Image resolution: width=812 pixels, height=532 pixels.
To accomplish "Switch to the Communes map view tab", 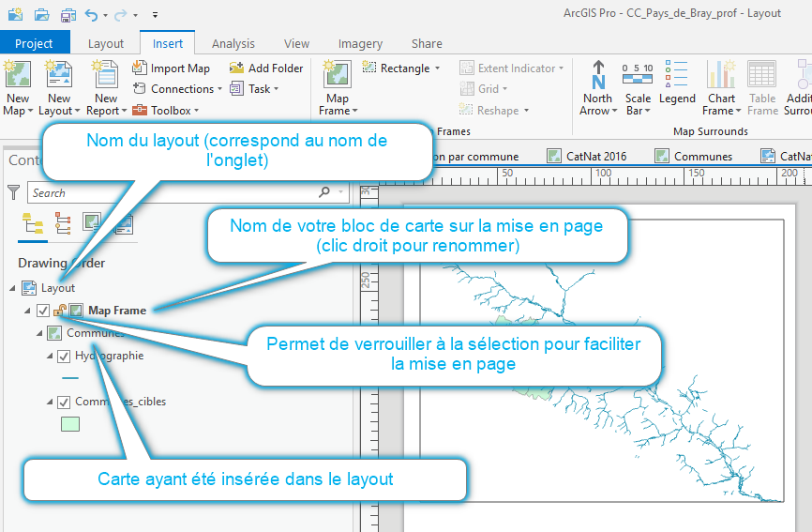I will (694, 156).
